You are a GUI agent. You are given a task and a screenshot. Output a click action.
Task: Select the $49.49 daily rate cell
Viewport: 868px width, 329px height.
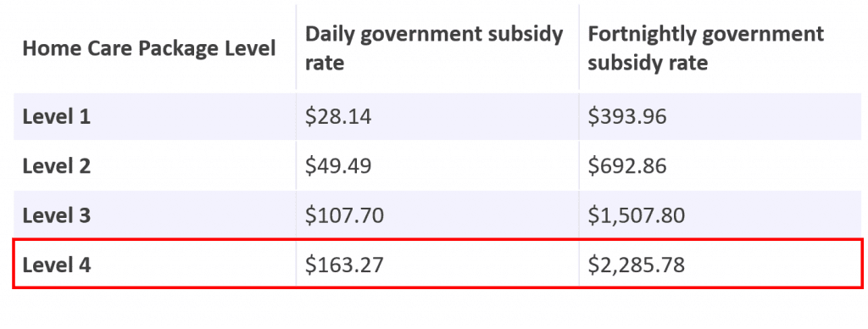pyautogui.click(x=338, y=165)
